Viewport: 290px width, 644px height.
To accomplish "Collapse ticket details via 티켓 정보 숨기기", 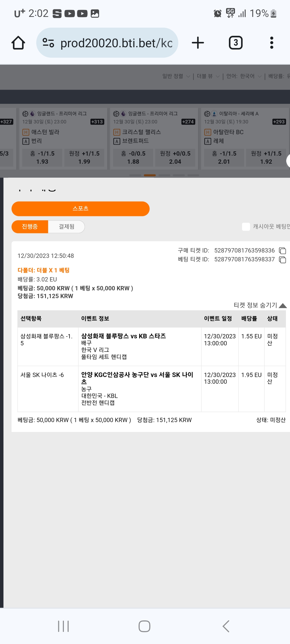I will click(x=260, y=305).
